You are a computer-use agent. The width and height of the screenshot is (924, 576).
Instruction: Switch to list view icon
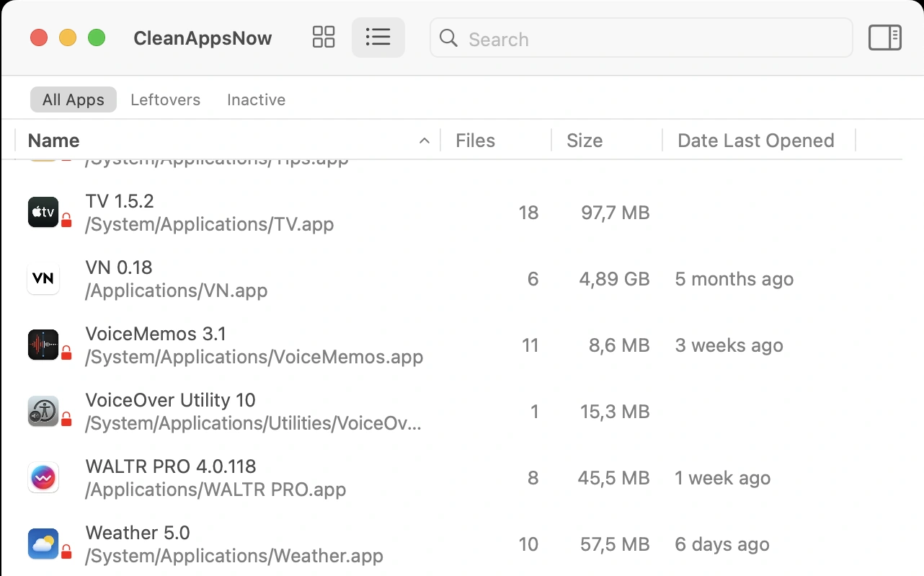click(x=378, y=37)
